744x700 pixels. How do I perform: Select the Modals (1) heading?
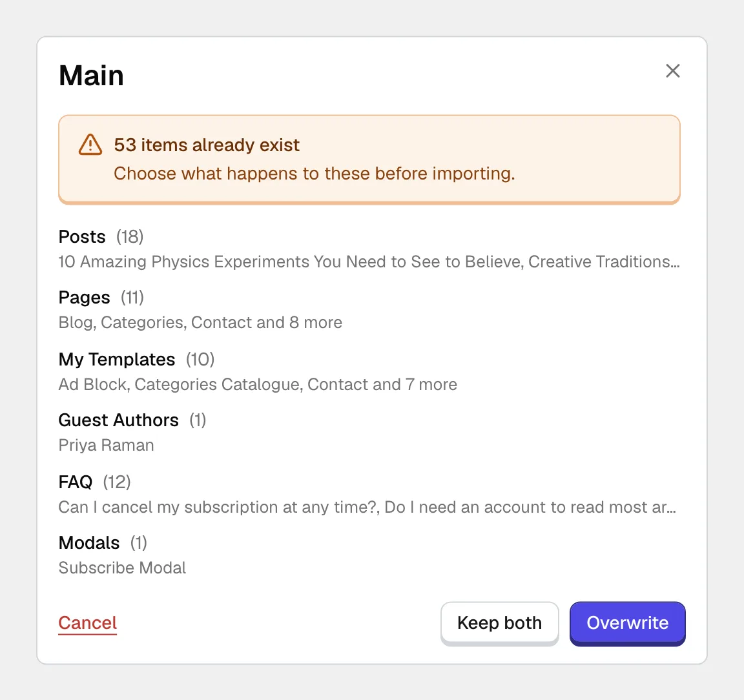click(x=103, y=542)
